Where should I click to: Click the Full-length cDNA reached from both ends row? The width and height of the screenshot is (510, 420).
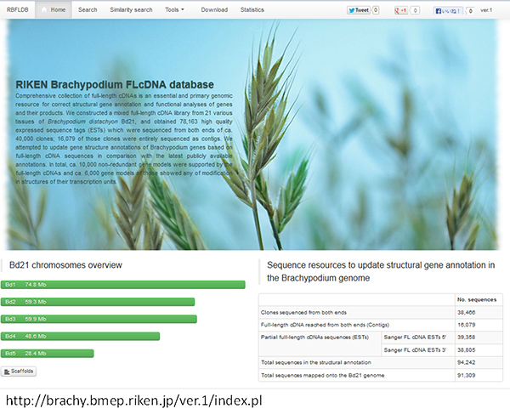(x=381, y=325)
